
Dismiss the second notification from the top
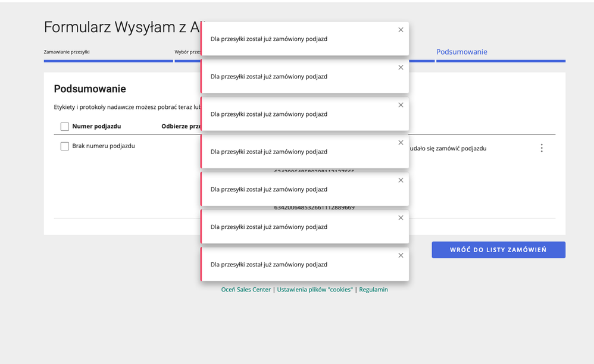click(x=401, y=67)
